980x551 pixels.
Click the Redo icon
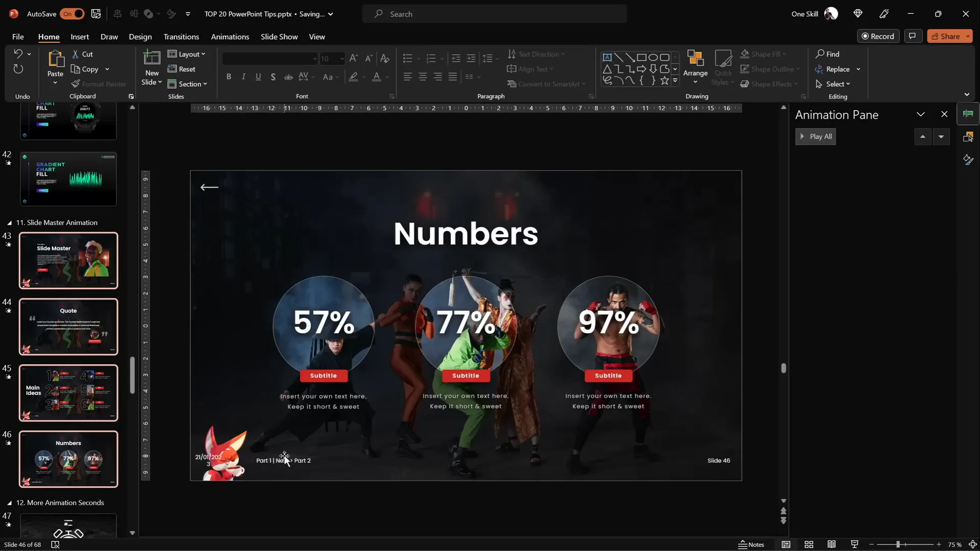click(18, 69)
